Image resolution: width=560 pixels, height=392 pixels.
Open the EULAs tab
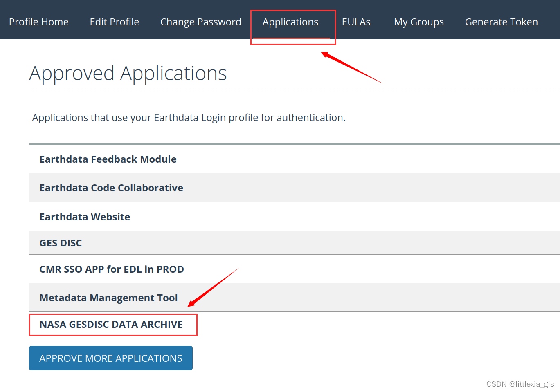click(356, 22)
